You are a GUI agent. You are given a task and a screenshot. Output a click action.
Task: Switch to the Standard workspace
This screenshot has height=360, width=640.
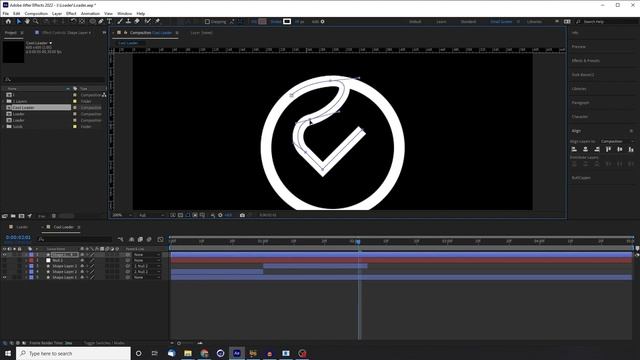click(x=468, y=22)
